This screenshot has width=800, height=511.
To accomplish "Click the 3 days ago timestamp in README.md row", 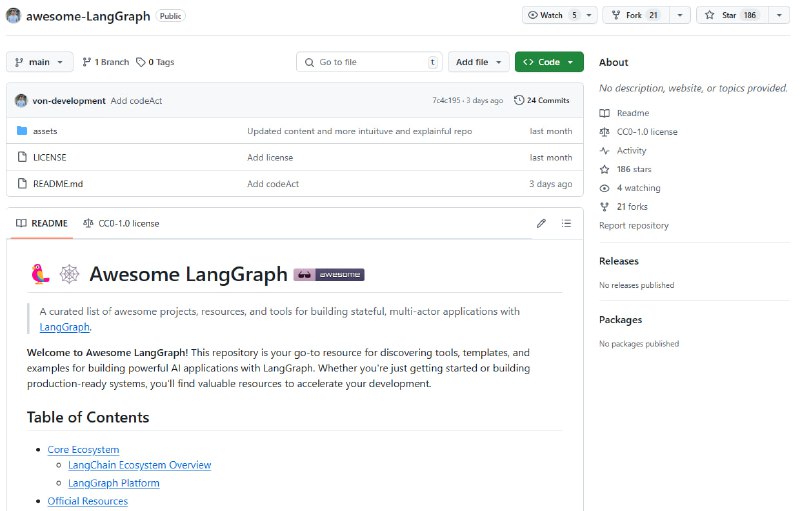I will coord(551,184).
